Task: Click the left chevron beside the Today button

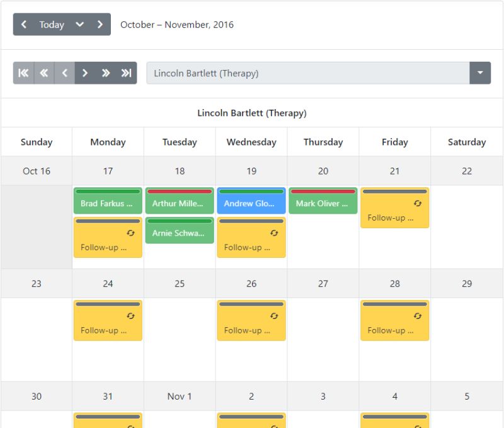Action: click(25, 24)
